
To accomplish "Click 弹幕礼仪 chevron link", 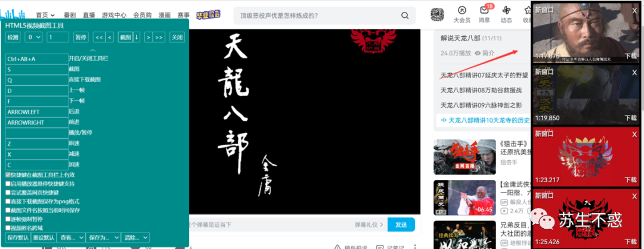I will pyautogui.click(x=369, y=225).
